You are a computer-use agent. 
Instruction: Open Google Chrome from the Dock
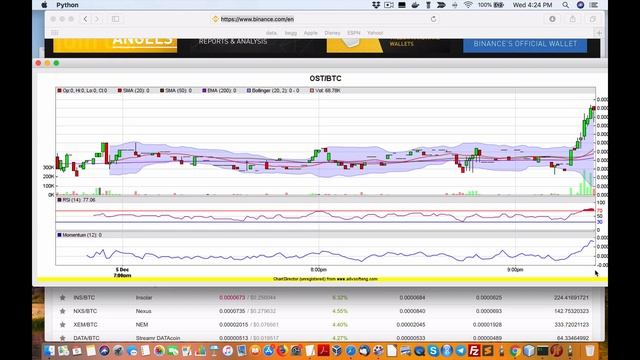[515, 351]
